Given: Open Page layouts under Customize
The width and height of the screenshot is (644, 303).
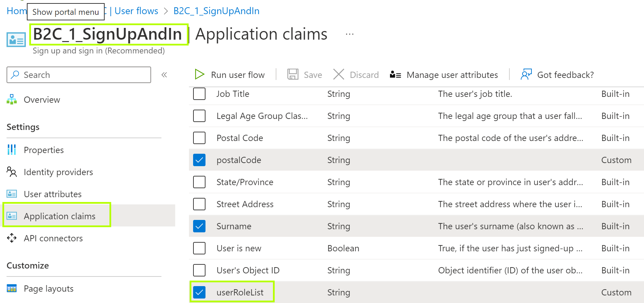Looking at the screenshot, I should click(49, 289).
